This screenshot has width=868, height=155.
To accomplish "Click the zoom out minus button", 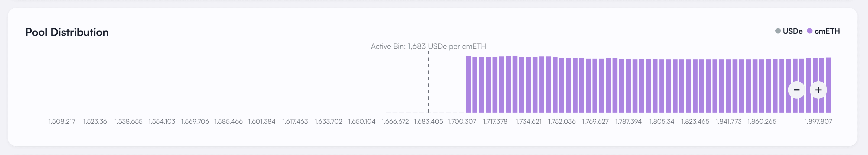I will point(796,90).
